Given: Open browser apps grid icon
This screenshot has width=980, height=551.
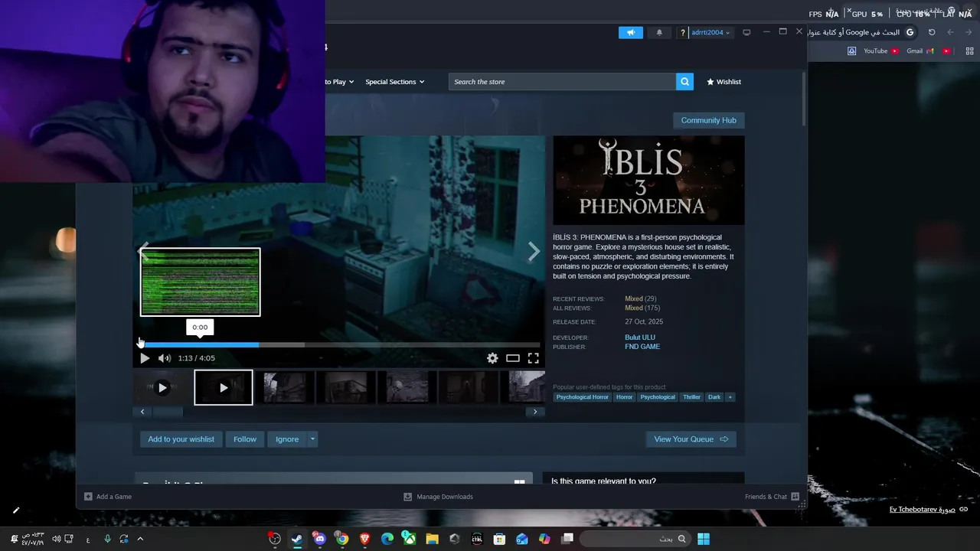Looking at the screenshot, I should point(969,51).
